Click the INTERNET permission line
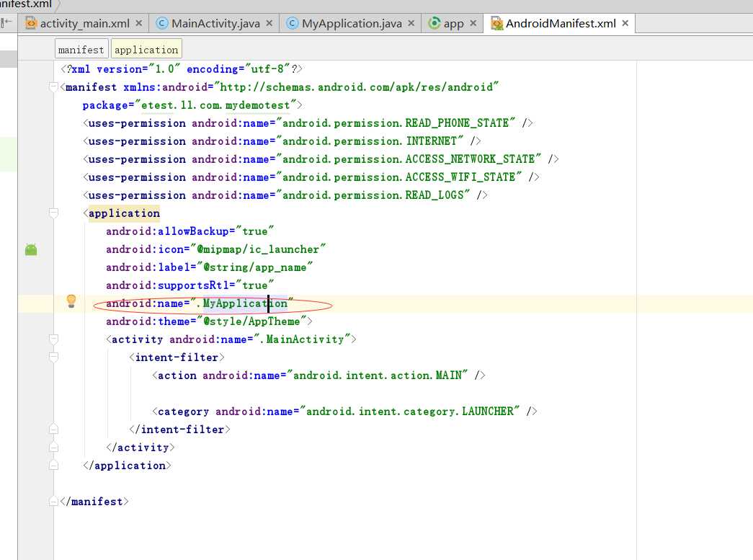 point(282,141)
